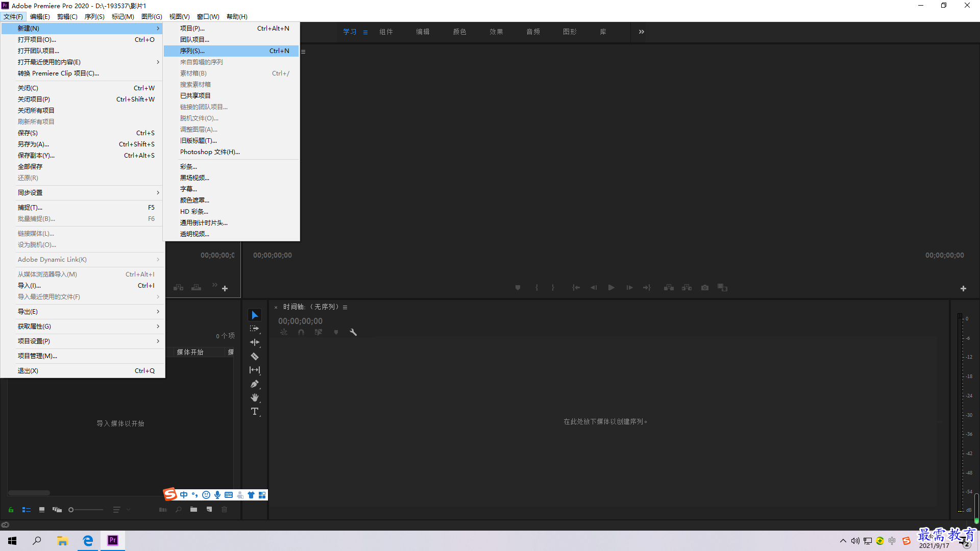Toggle Sogou Chinese/English input mode

184,495
